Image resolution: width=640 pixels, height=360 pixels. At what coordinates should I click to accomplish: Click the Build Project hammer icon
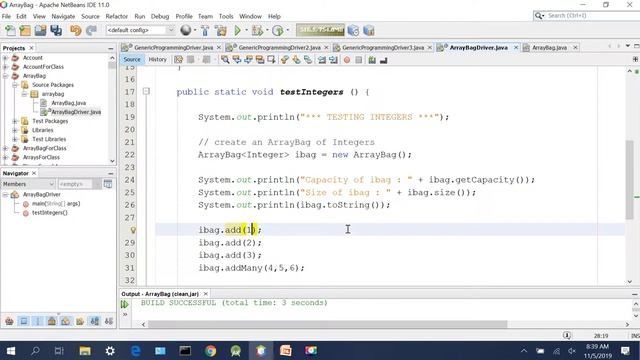(x=205, y=31)
